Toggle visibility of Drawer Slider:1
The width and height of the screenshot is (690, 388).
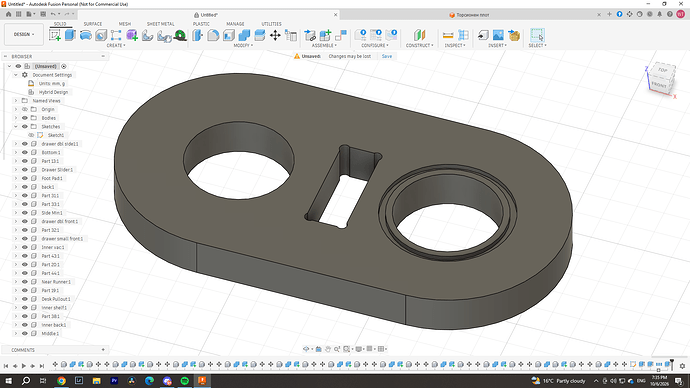(x=25, y=169)
